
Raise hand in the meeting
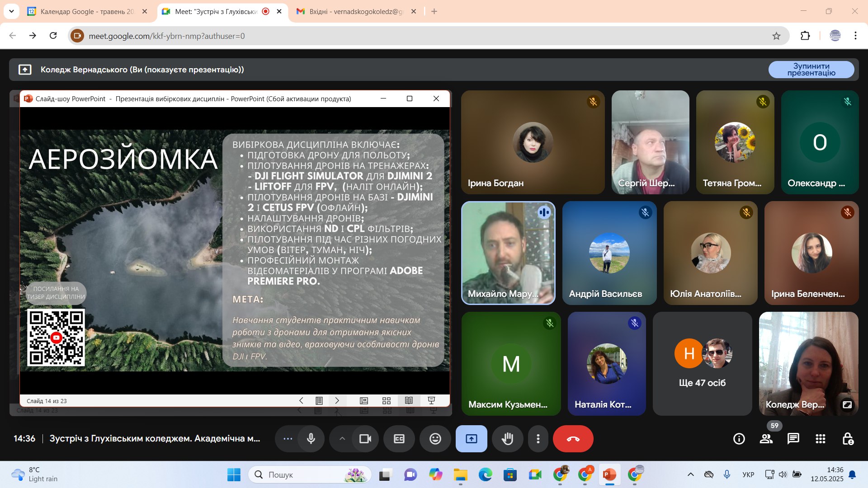[x=508, y=439]
